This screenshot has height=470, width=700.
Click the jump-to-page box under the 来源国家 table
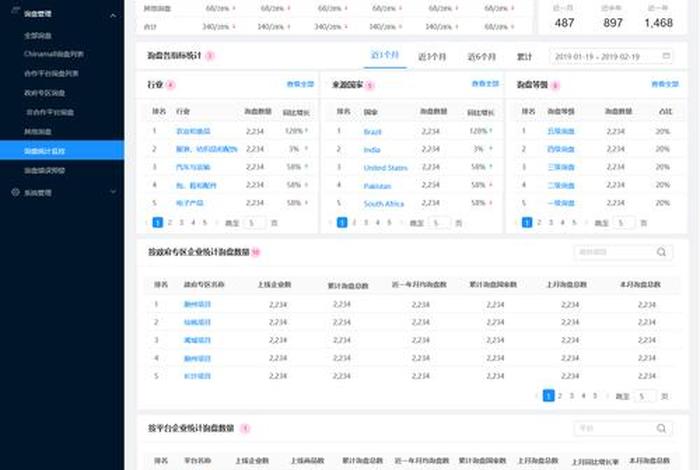click(439, 223)
